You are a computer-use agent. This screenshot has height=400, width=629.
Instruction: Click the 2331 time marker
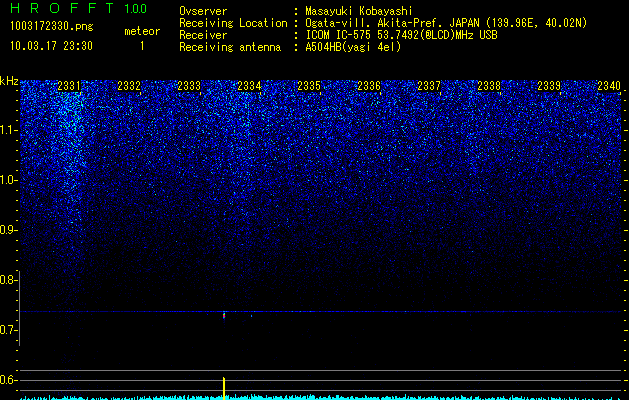tap(69, 86)
